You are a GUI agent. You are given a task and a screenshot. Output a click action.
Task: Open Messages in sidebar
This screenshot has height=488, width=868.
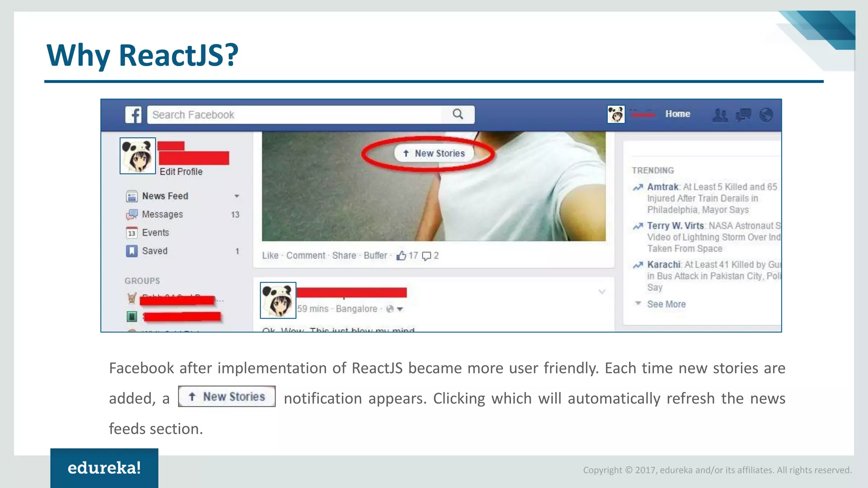[x=162, y=214]
